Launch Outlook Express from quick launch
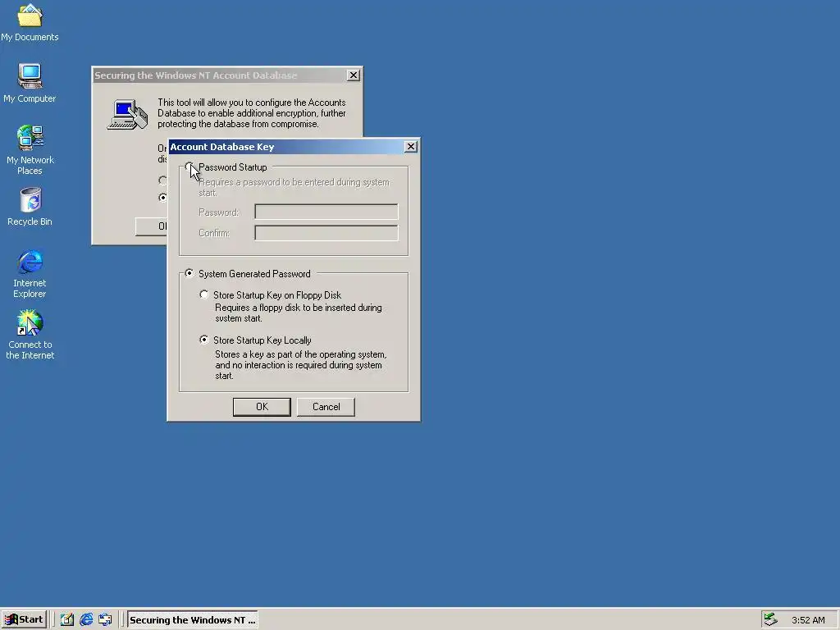The height and width of the screenshot is (630, 840). click(x=106, y=620)
